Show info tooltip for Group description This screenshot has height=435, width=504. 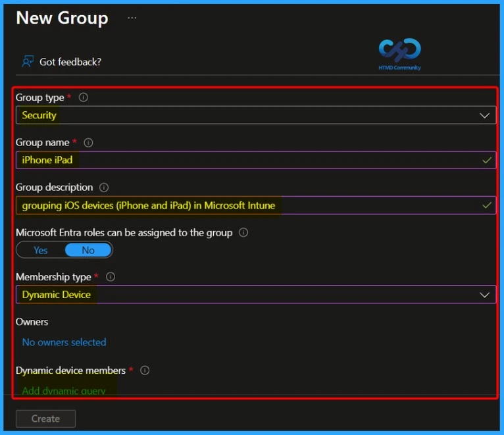coord(104,187)
